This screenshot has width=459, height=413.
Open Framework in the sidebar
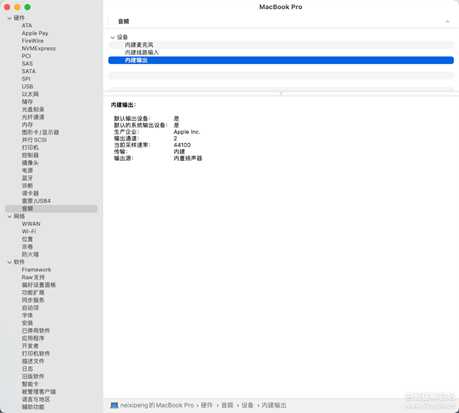[36, 270]
